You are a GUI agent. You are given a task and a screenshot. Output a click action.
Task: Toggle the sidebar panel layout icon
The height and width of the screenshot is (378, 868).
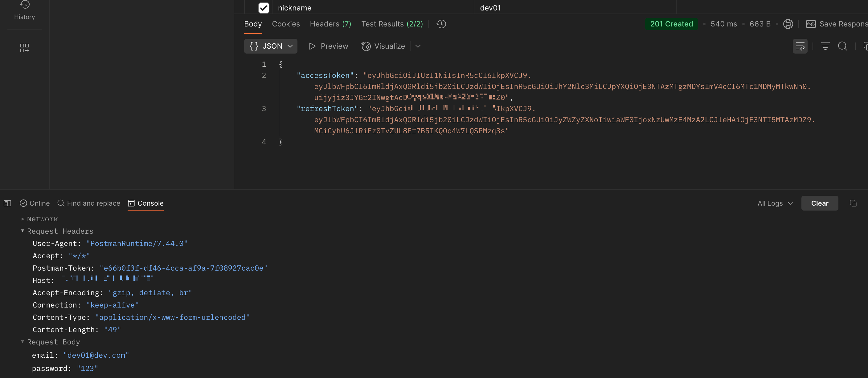[x=7, y=203]
